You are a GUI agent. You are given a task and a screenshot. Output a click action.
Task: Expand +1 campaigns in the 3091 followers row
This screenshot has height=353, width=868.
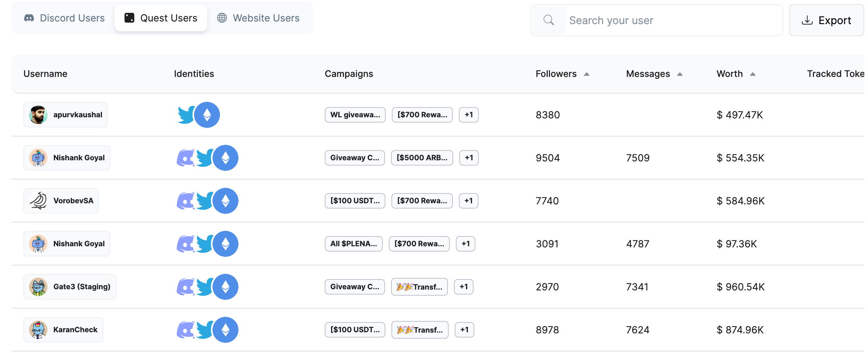pyautogui.click(x=466, y=244)
